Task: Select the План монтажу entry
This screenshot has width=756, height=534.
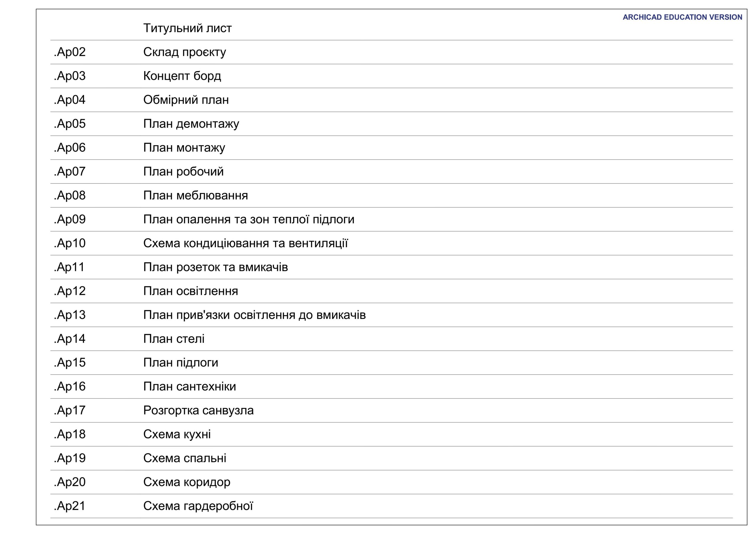Action: [x=184, y=148]
